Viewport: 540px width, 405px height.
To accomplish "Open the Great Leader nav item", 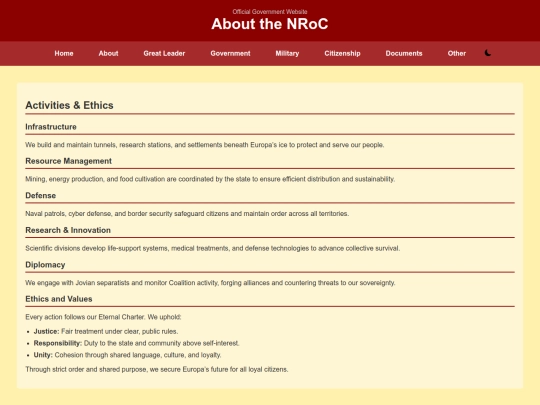I will click(164, 53).
